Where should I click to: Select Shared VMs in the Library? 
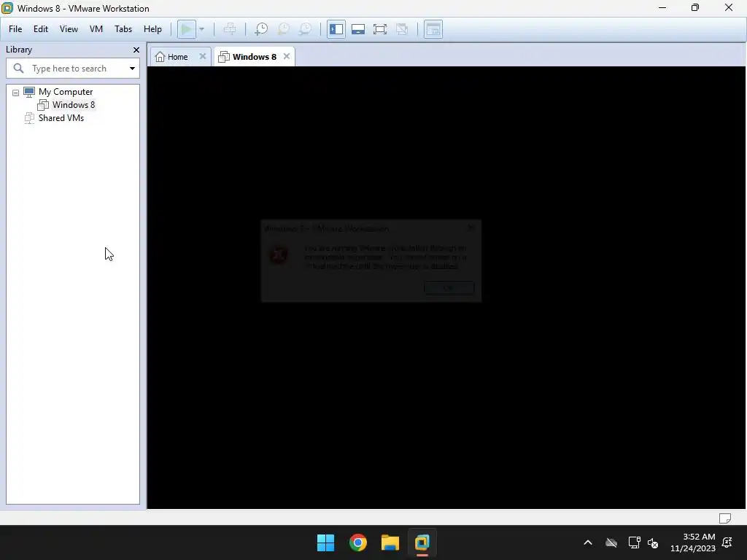[61, 117]
